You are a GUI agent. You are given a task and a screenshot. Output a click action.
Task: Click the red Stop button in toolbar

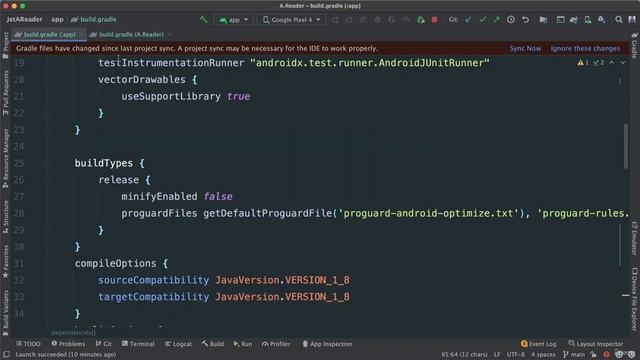[x=435, y=20]
